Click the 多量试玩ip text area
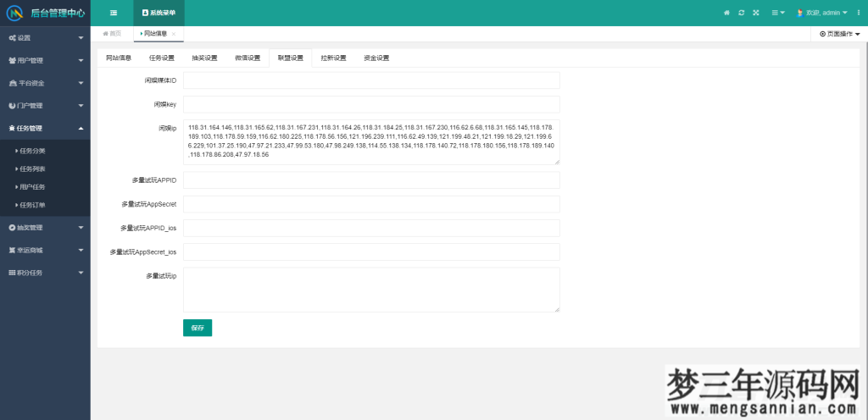The width and height of the screenshot is (868, 420). click(x=371, y=290)
